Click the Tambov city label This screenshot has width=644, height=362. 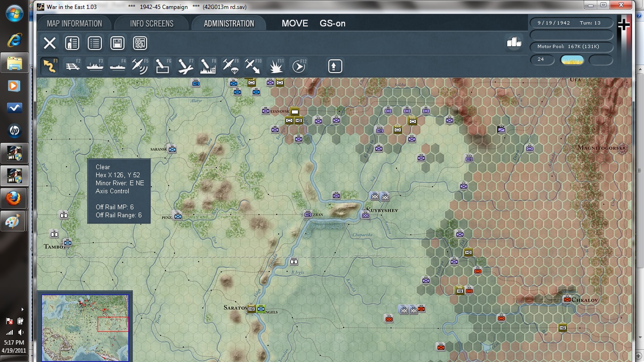coord(56,247)
